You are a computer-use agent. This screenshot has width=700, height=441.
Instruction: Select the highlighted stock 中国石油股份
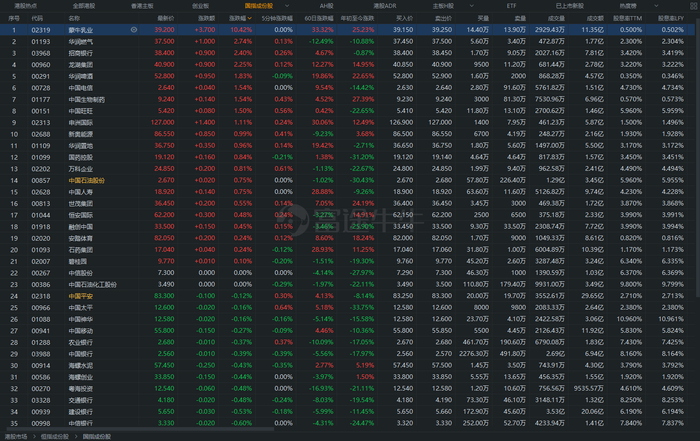(x=87, y=180)
